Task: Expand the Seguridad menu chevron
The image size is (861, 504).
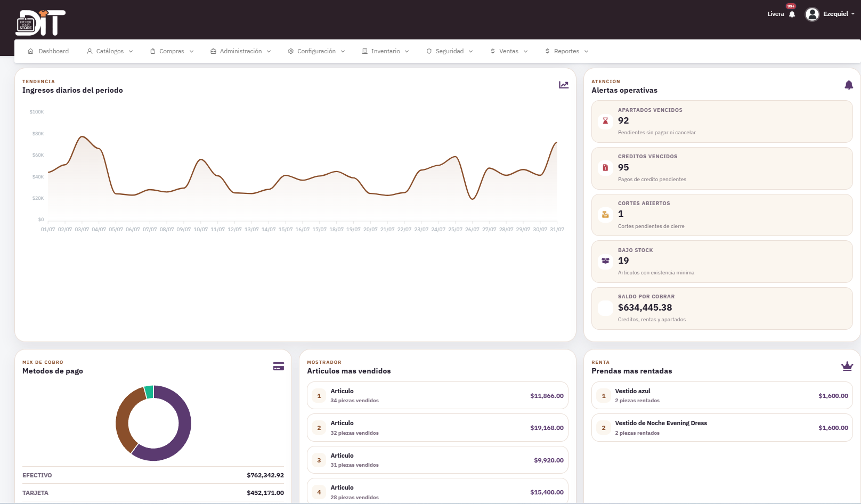Action: (471, 52)
